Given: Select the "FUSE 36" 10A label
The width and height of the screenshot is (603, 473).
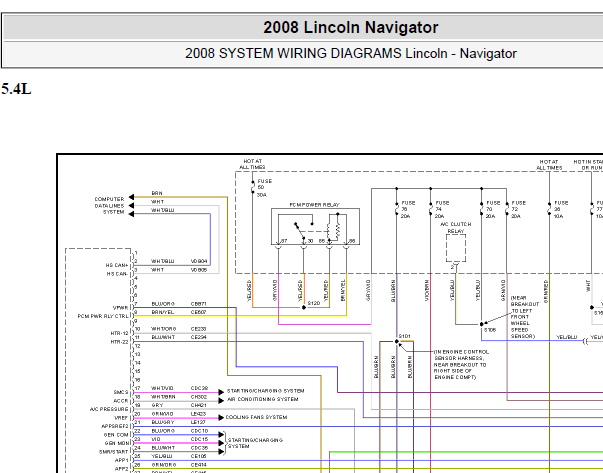Looking at the screenshot, I should point(561,210).
